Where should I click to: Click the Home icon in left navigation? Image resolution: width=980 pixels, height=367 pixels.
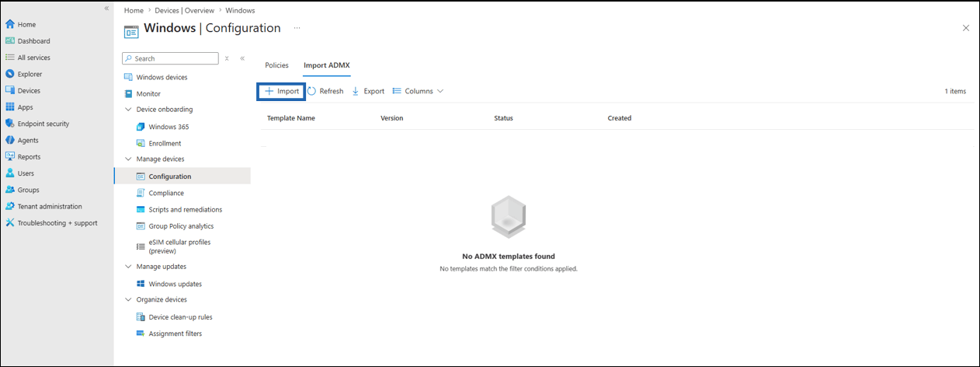click(x=10, y=25)
